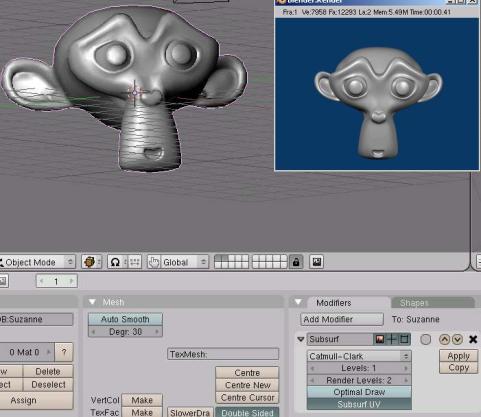Click the 0 Mat 0 material index field
This screenshot has height=417, width=481.
[x=27, y=352]
